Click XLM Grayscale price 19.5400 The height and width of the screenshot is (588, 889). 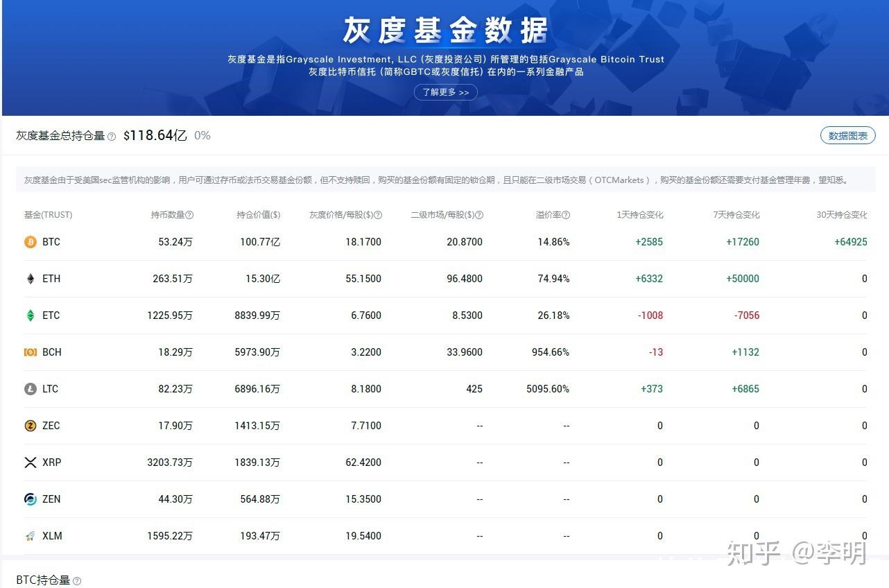point(363,536)
